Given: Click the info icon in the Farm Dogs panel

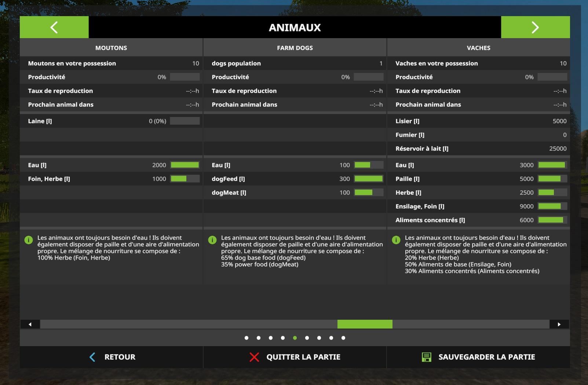Looking at the screenshot, I should pyautogui.click(x=212, y=240).
